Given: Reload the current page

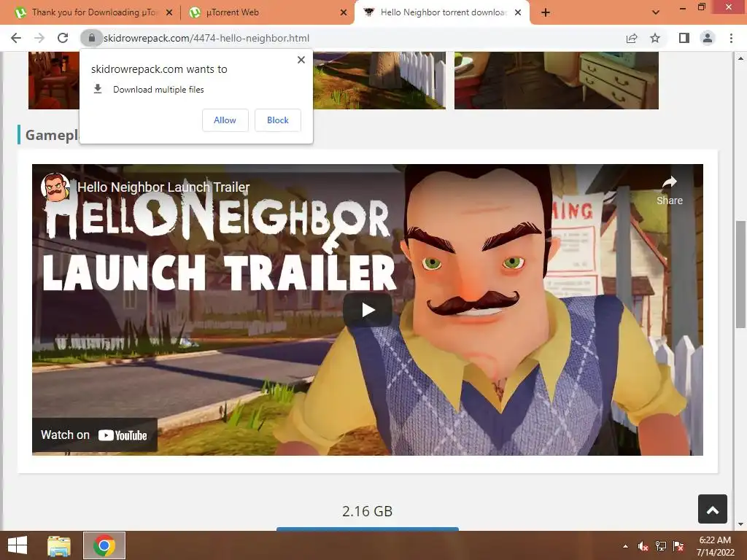Looking at the screenshot, I should click(63, 38).
